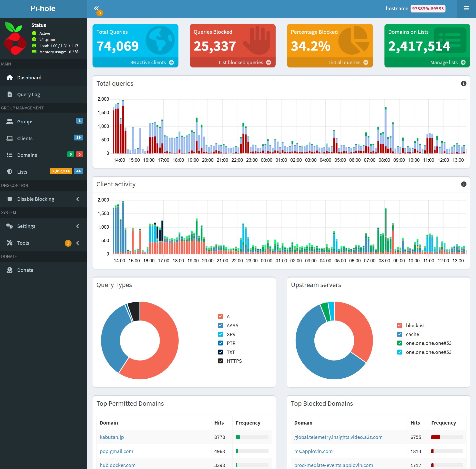
Task: Expand the Settings menu chevron
Action: [77, 226]
